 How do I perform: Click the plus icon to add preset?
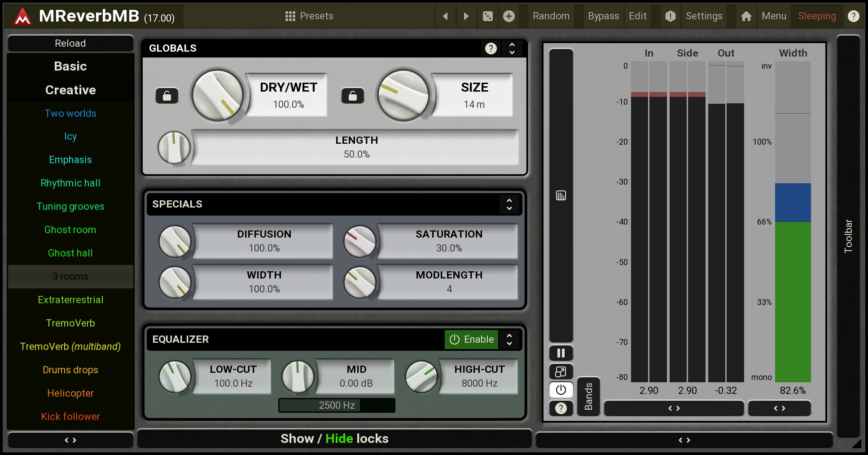click(x=509, y=17)
